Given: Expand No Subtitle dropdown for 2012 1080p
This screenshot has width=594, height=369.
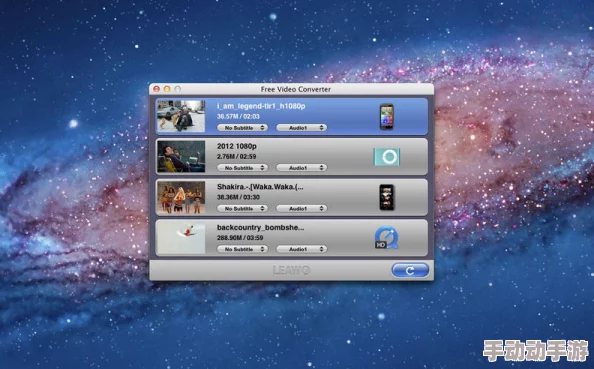Looking at the screenshot, I should [242, 168].
